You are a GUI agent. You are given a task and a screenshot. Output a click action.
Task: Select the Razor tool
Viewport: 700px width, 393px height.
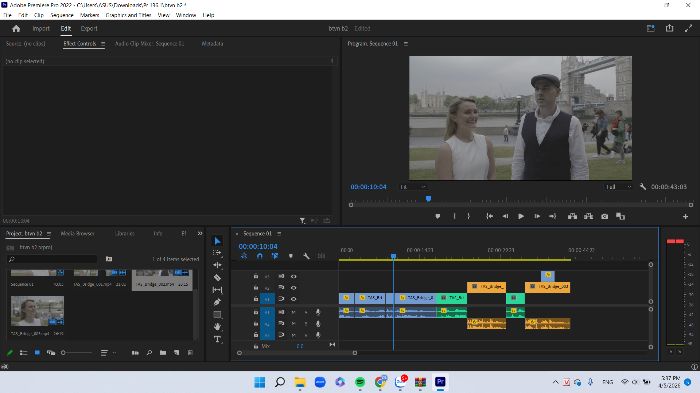pos(217,277)
